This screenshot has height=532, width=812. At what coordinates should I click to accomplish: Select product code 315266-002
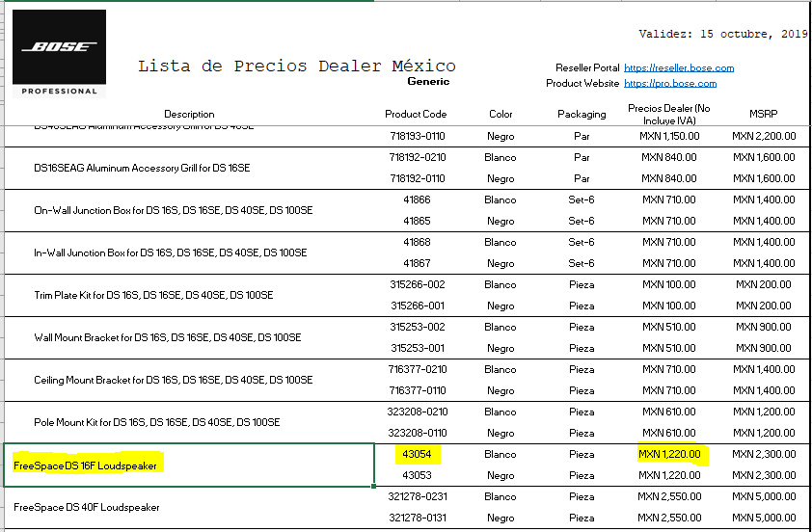click(418, 284)
